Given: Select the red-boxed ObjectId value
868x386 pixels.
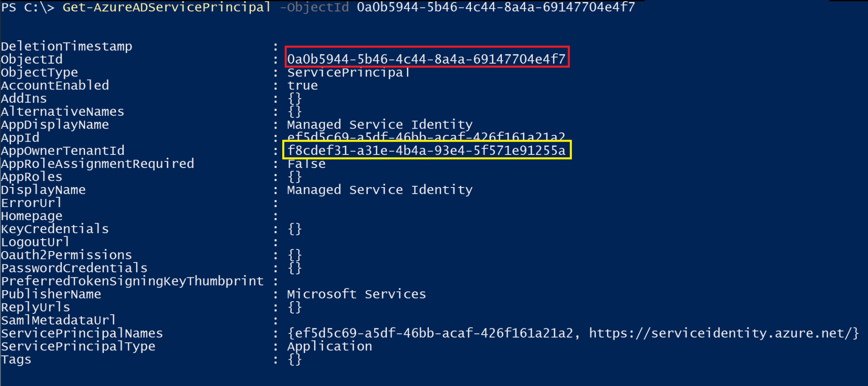Looking at the screenshot, I should click(427, 59).
